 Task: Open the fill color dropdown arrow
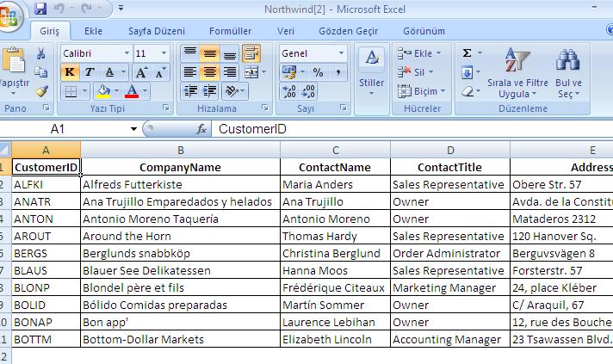(x=116, y=91)
